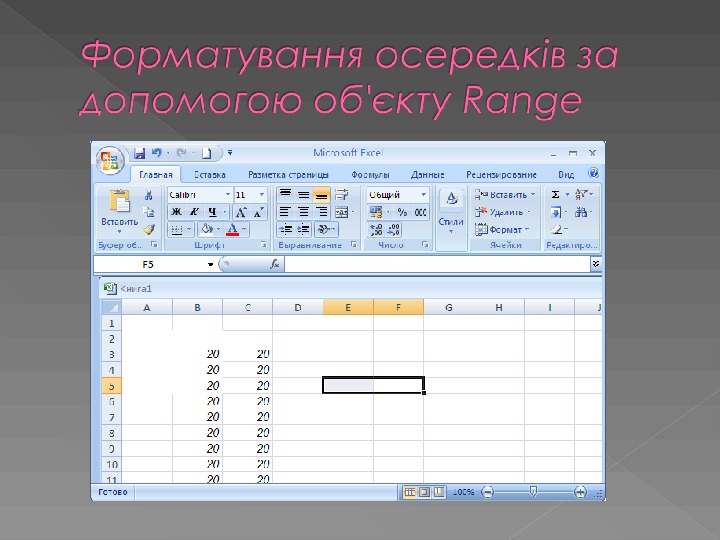Align cell content to the middle

304,195
